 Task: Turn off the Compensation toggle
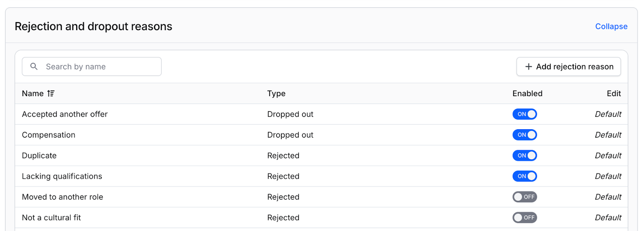point(524,135)
